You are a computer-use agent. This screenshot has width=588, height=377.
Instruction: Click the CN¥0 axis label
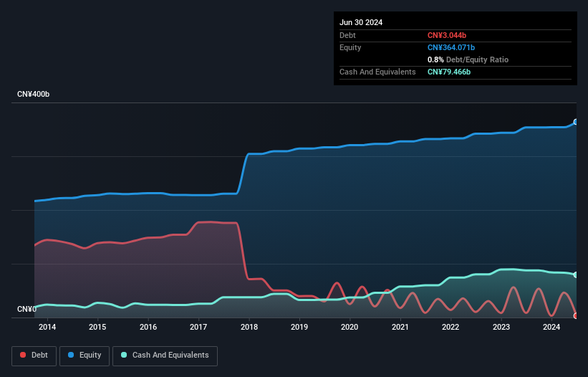click(x=26, y=309)
